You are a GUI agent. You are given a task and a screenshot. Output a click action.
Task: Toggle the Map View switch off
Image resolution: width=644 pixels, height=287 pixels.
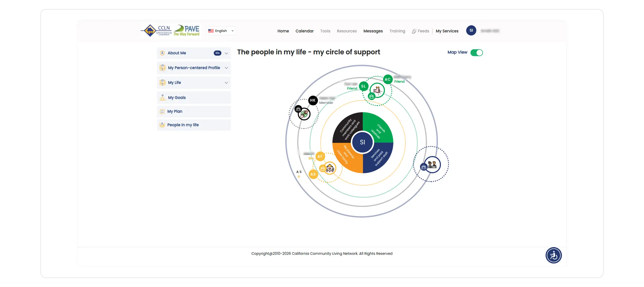477,52
